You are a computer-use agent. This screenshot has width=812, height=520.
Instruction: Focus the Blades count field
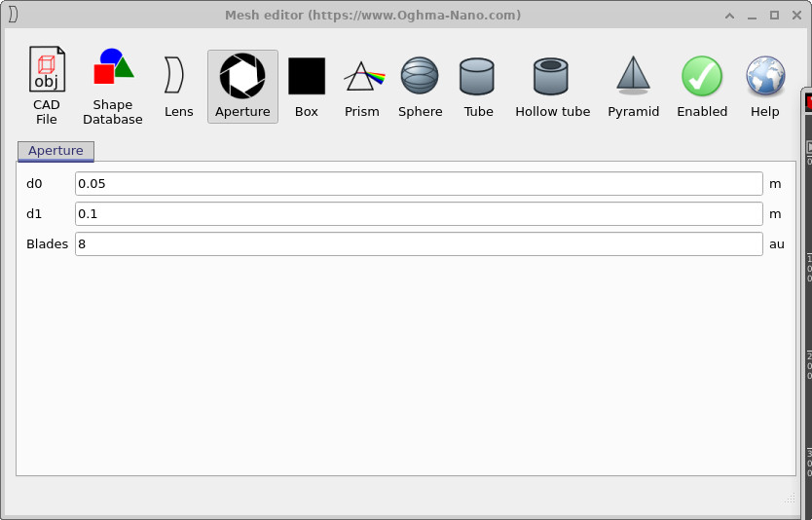coord(419,244)
